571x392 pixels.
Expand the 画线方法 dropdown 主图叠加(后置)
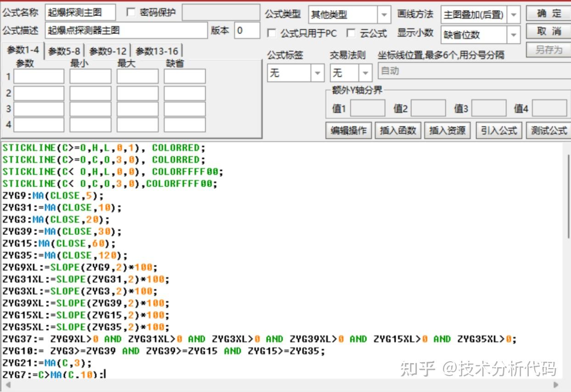pyautogui.click(x=481, y=15)
